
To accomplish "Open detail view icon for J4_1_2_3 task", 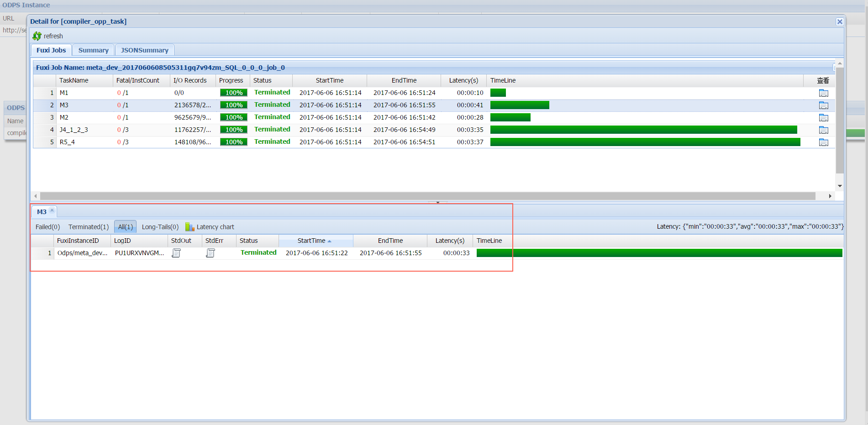I will [823, 130].
